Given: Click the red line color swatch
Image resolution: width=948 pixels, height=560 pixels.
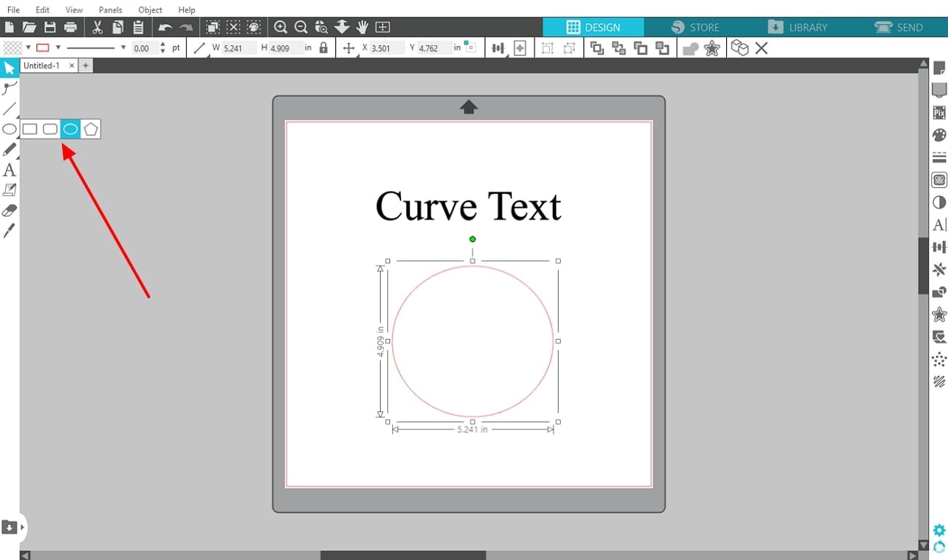Looking at the screenshot, I should click(x=43, y=47).
